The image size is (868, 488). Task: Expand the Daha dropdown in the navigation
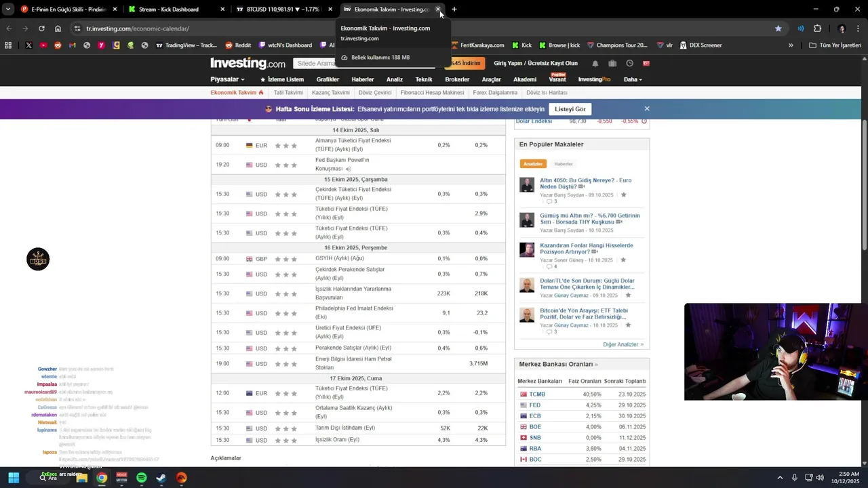click(x=633, y=79)
